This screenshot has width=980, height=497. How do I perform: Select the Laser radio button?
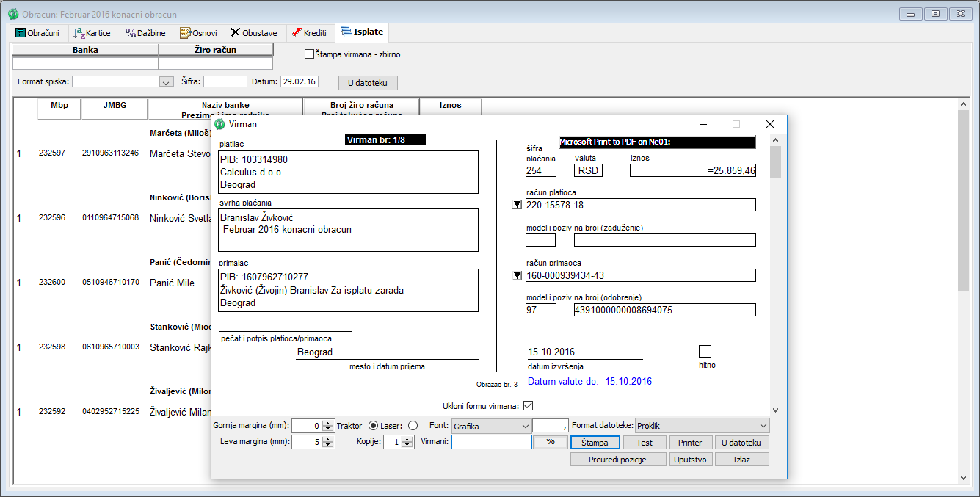tap(412, 425)
